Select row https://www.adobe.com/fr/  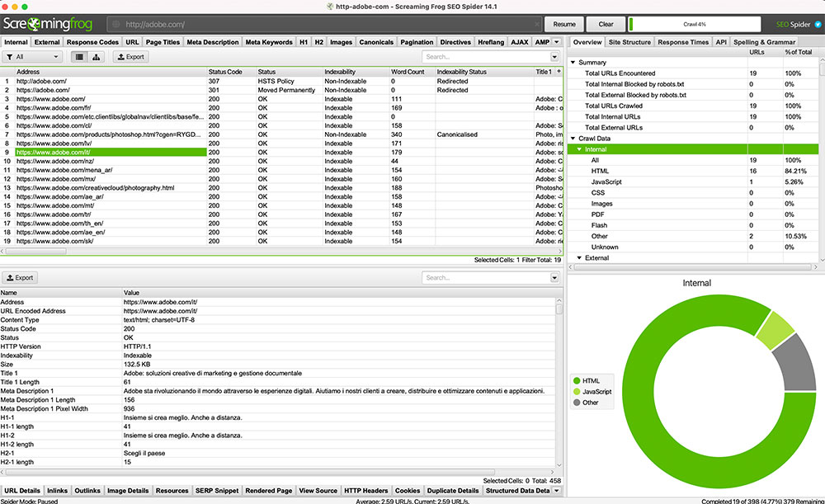[281, 108]
